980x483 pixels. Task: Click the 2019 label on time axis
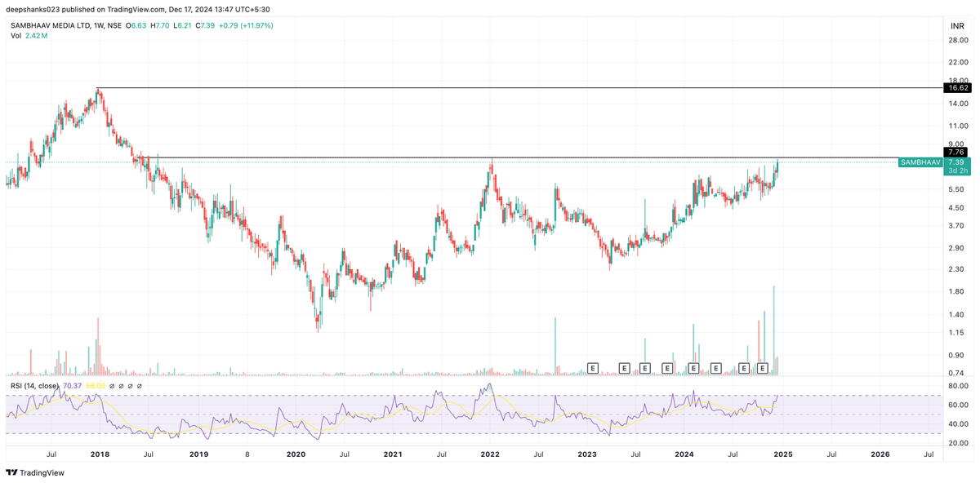click(x=198, y=454)
